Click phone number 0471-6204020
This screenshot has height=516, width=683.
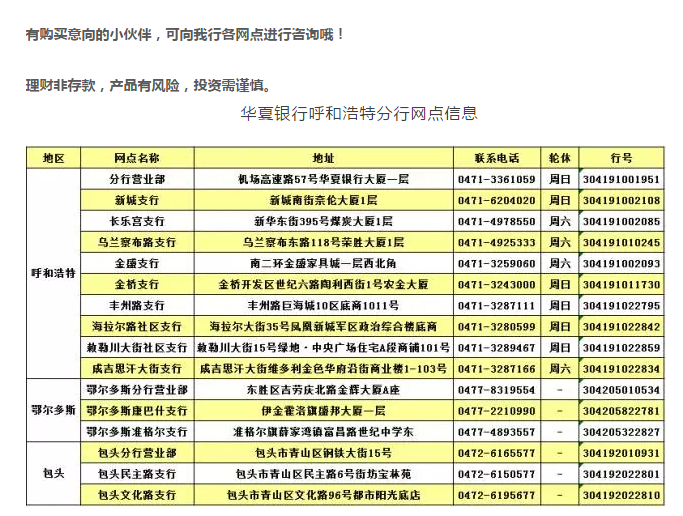pyautogui.click(x=497, y=200)
